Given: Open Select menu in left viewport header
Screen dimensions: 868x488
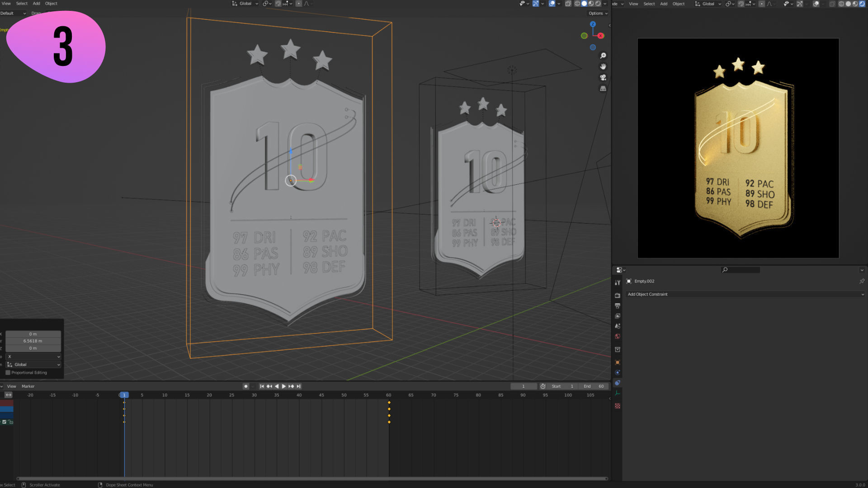Looking at the screenshot, I should click(x=22, y=4).
